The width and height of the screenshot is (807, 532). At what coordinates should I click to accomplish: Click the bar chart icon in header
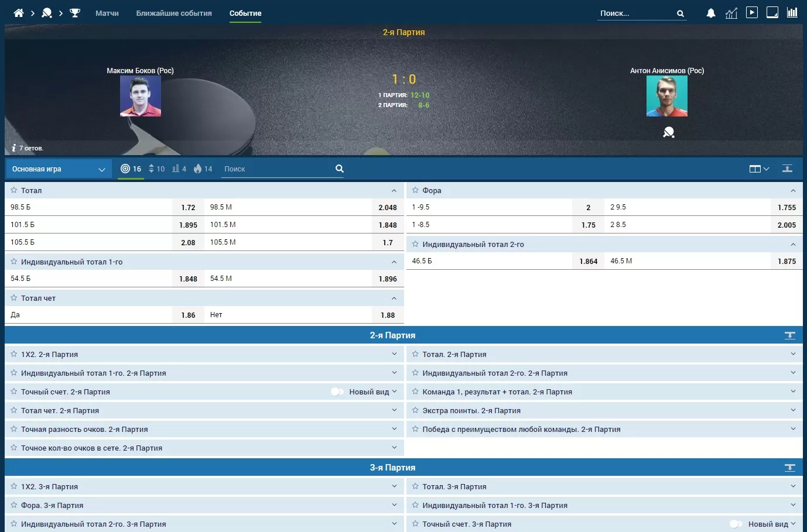tap(792, 12)
